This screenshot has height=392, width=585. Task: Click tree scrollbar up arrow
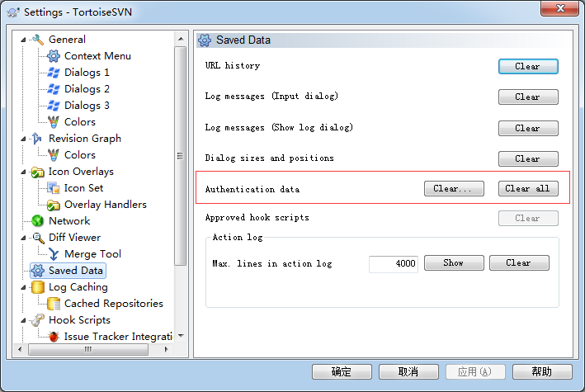(x=181, y=39)
